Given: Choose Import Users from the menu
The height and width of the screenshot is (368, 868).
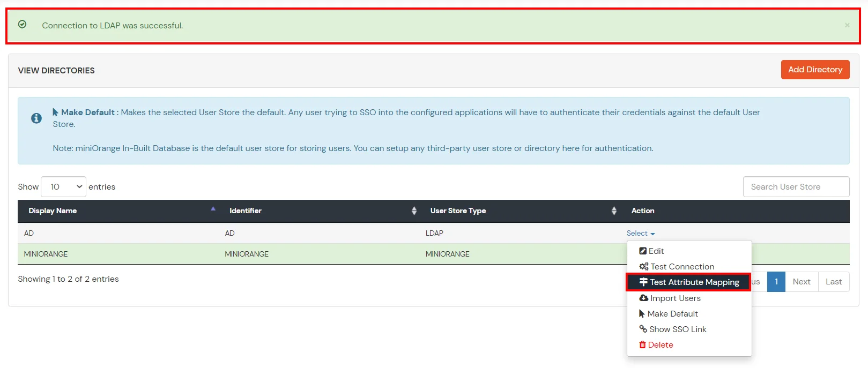Looking at the screenshot, I should tap(689, 298).
